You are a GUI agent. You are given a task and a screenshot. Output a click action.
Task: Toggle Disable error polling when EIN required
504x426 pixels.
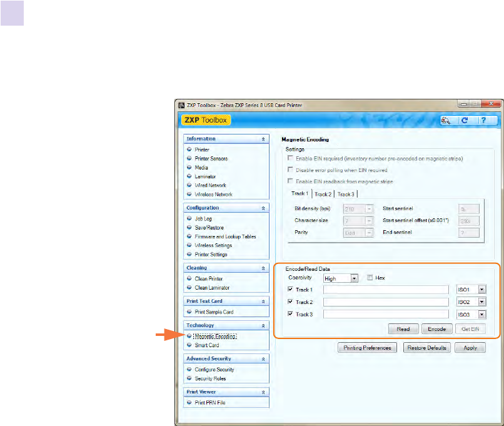[x=290, y=170]
